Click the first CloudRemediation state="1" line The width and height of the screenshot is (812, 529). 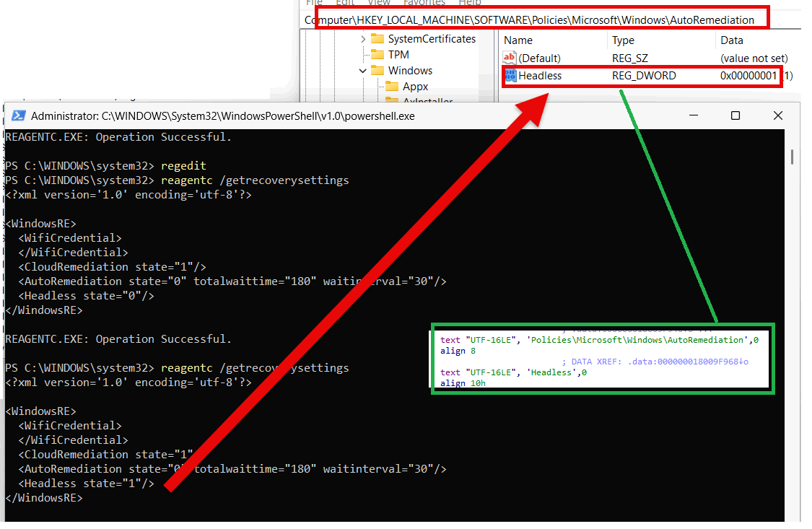(113, 267)
